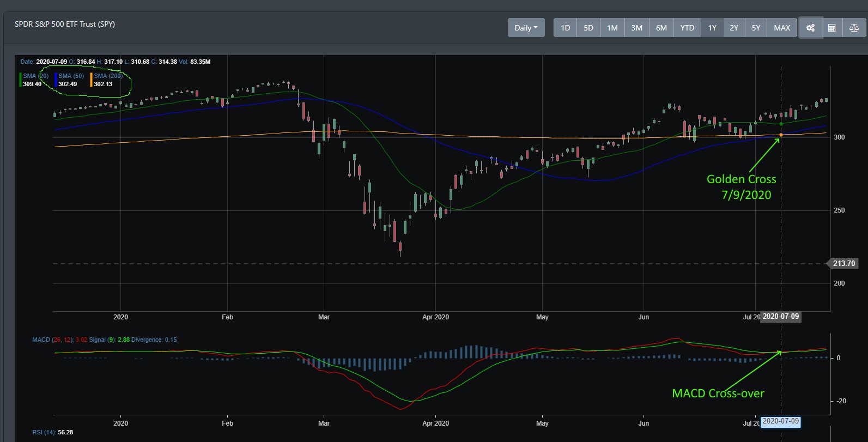
Task: Select the 5D time range
Action: [588, 28]
